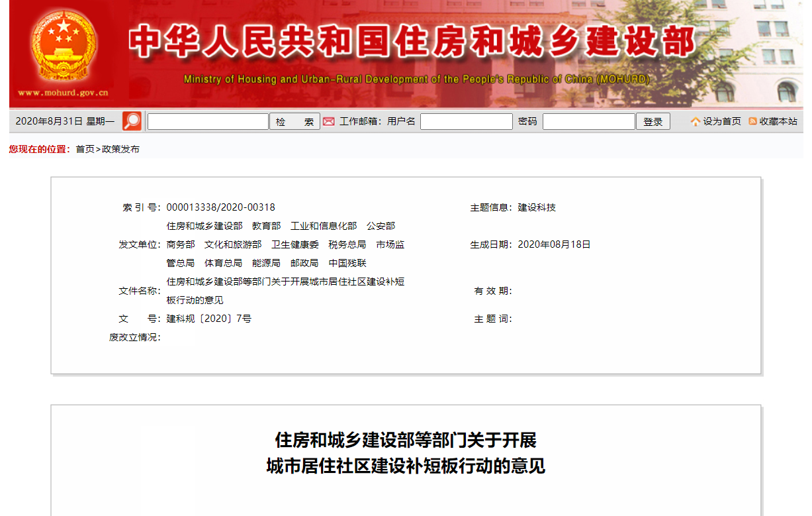
Task: Click the file name text in the info table
Action: tap(285, 291)
